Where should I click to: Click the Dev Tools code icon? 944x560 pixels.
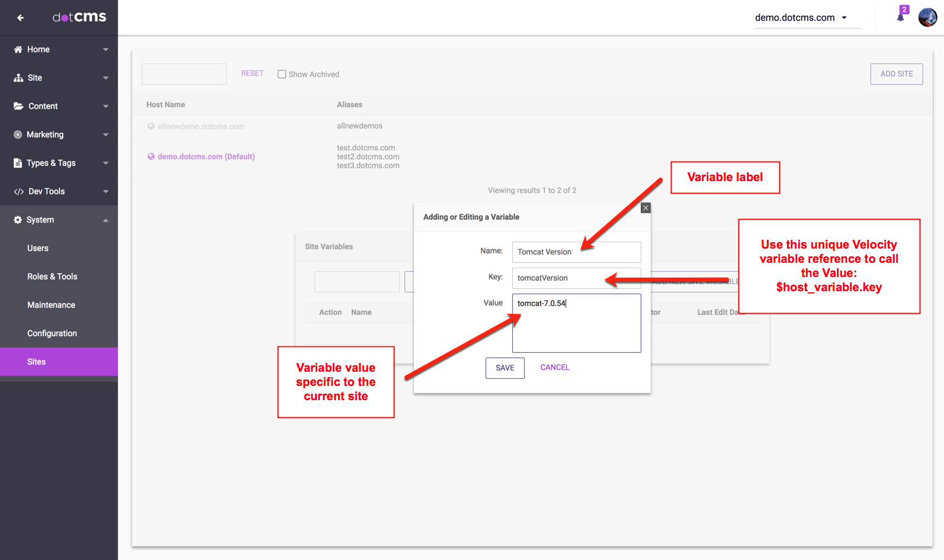tap(18, 191)
